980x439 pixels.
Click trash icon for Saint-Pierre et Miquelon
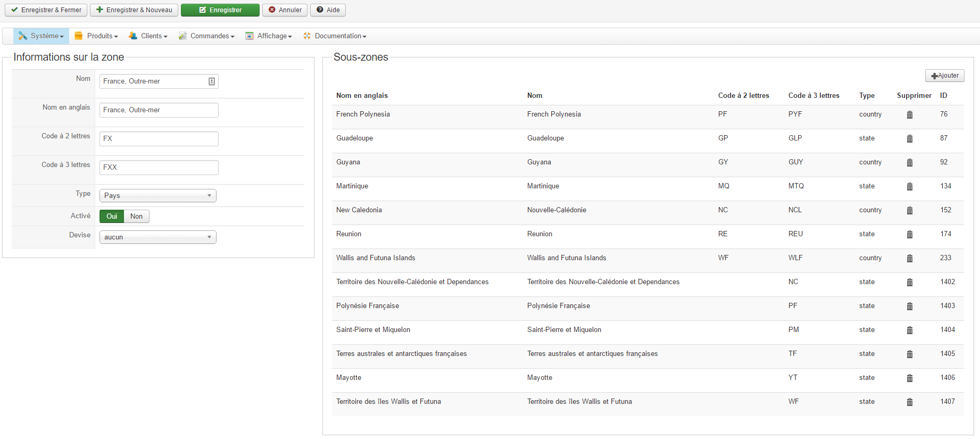coord(910,330)
